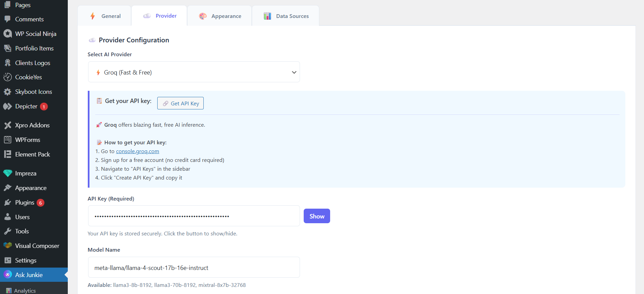
Task: Click the Ask Junkie avatar icon
Action: 7,275
